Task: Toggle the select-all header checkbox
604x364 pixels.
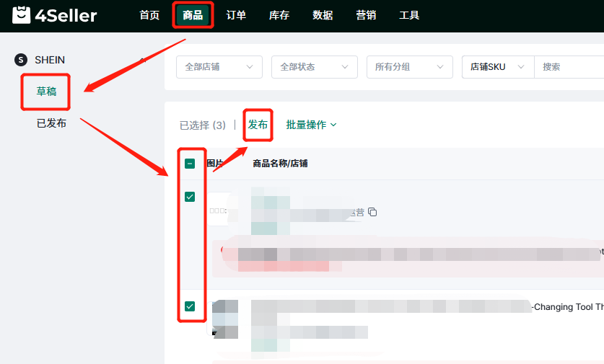Action: 190,164
